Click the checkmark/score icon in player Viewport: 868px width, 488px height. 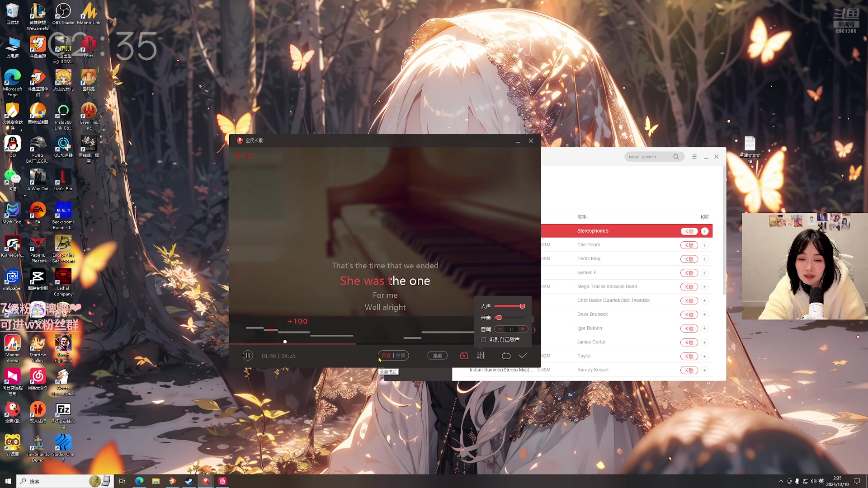pyautogui.click(x=523, y=356)
